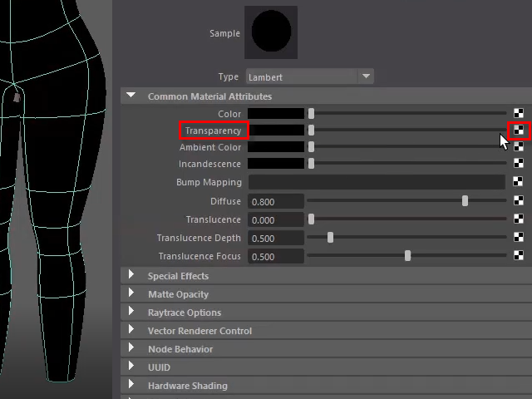Viewport: 532px width, 399px height.
Task: Click the Diffuse map checker icon
Action: click(518, 201)
